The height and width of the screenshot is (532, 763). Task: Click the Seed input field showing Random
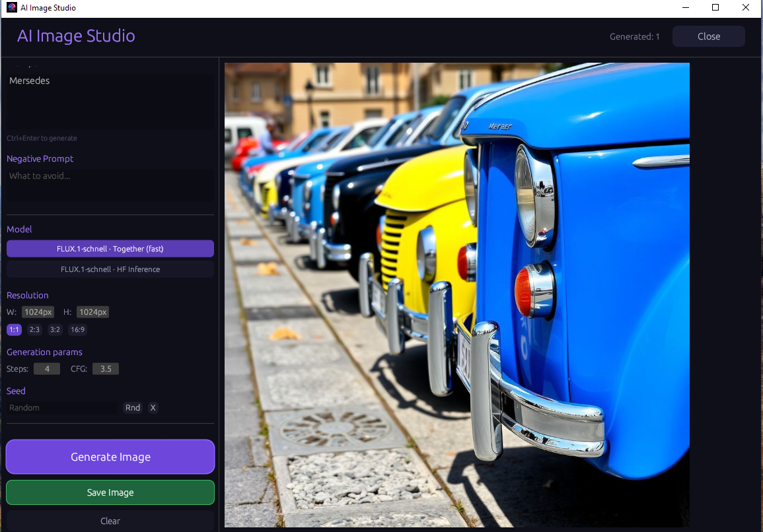pyautogui.click(x=62, y=408)
